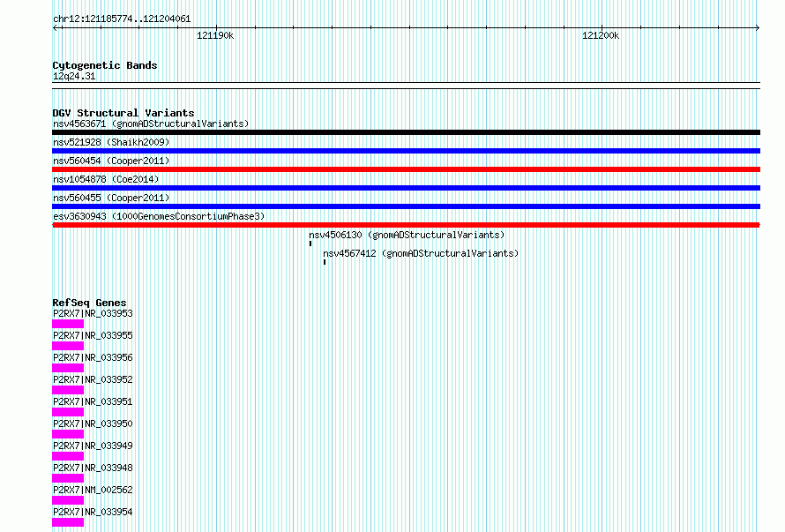This screenshot has height=532, width=785.
Task: Select gene label P2RX7|NR_033949
Action: 93,446
